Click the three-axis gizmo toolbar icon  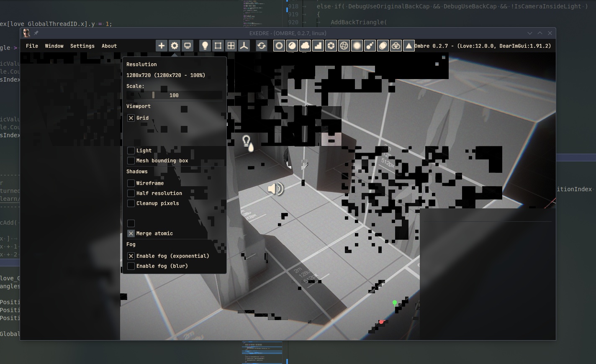point(244,46)
